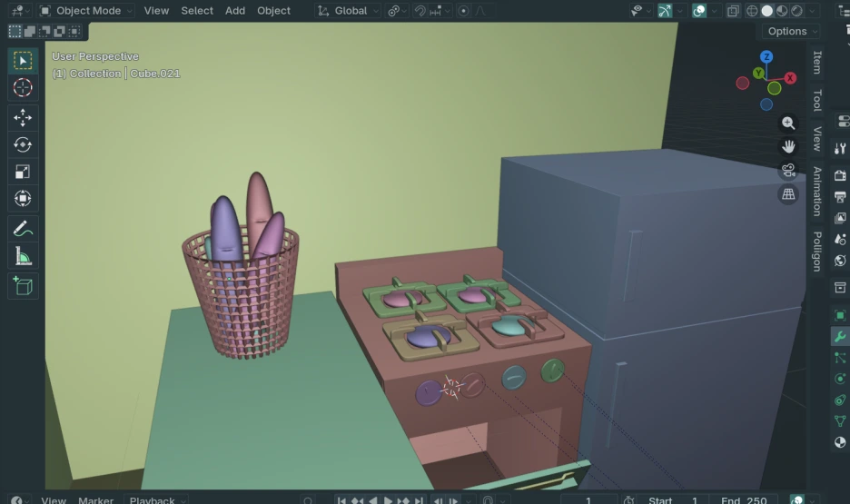Viewport: 850px width, 504px height.
Task: Toggle the camera view icon
Action: click(788, 171)
